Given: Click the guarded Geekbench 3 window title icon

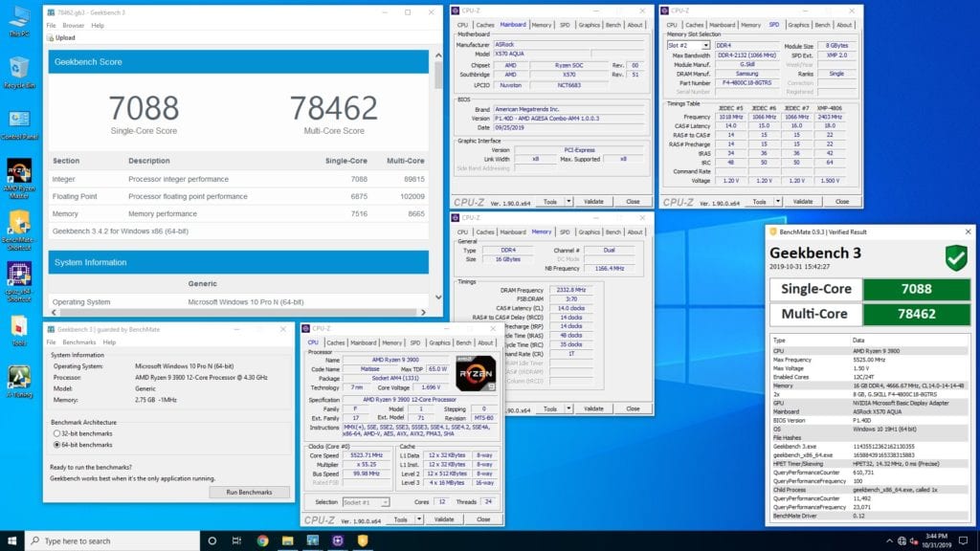Looking at the screenshot, I should [x=51, y=329].
